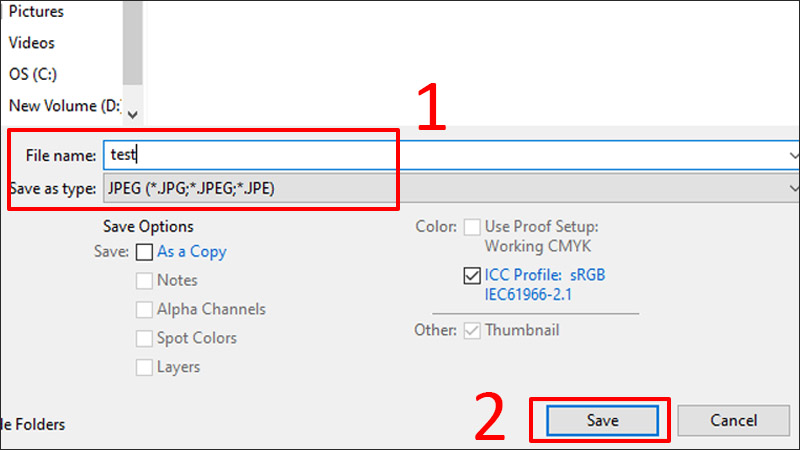800x450 pixels.
Task: Select the OS (C:) drive
Action: 31,74
